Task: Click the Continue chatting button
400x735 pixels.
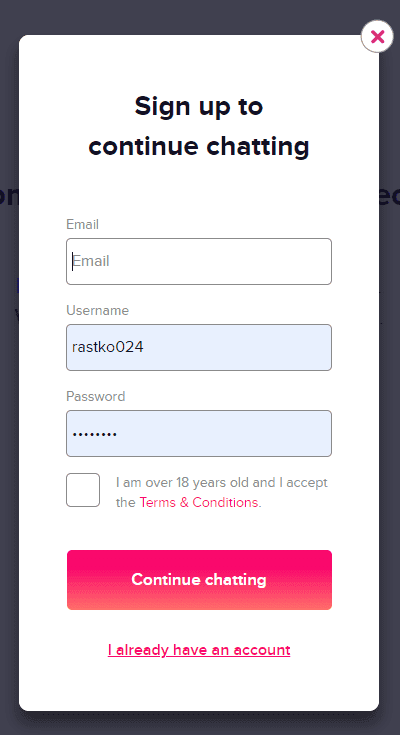Action: 199,580
